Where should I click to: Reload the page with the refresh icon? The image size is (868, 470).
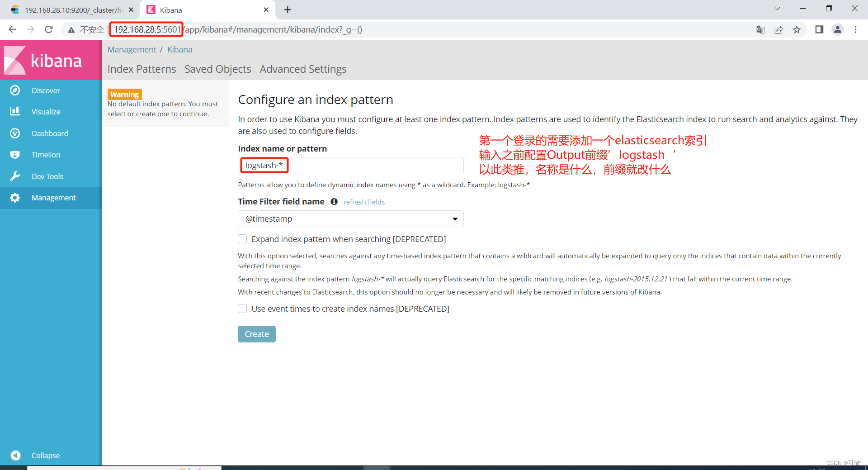(x=49, y=29)
